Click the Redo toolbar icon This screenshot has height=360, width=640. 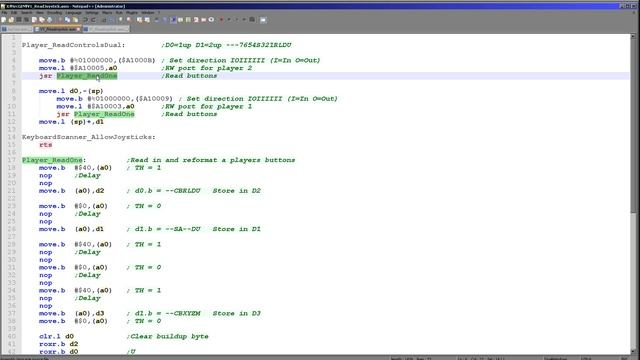93,20
